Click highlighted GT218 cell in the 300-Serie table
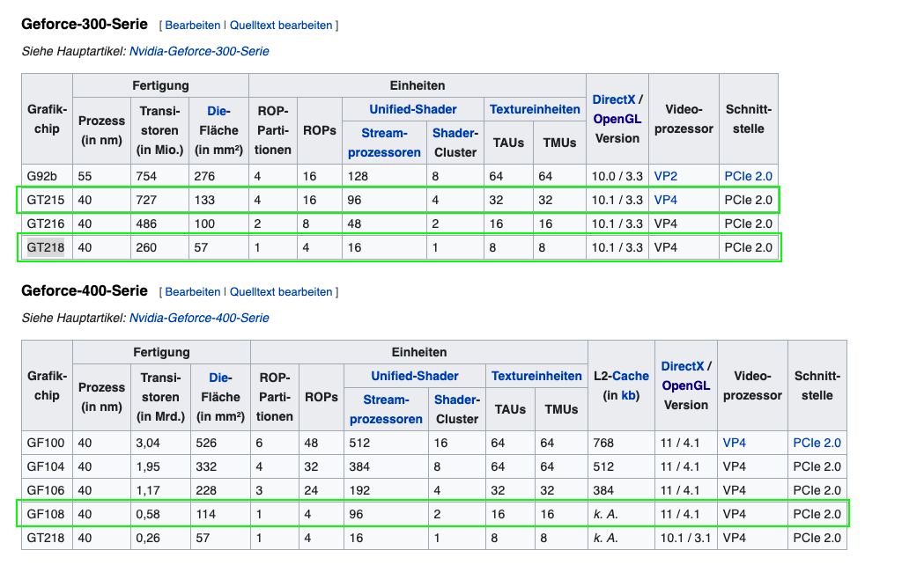This screenshot has height=565, width=924. coord(48,247)
